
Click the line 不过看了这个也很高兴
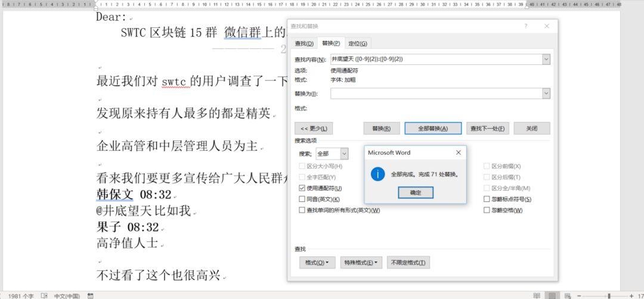pyautogui.click(x=158, y=276)
